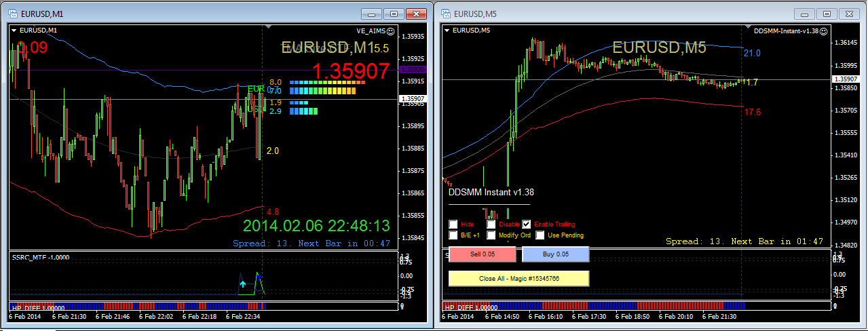Click the large red price 1.35907

coord(352,71)
